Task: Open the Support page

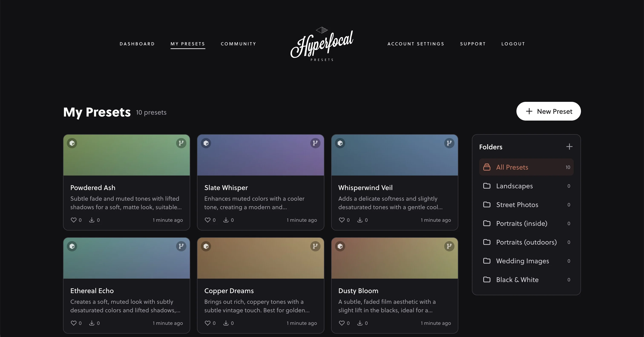Action: coord(473,44)
